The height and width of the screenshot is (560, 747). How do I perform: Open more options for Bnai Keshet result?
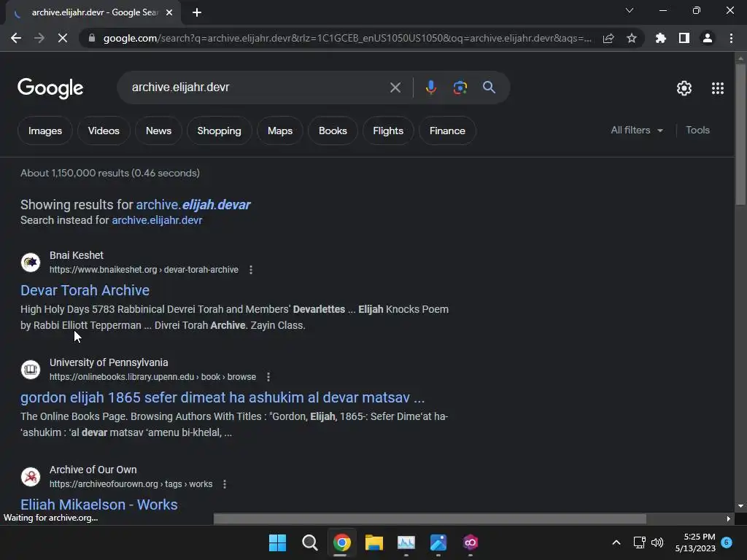coord(251,270)
